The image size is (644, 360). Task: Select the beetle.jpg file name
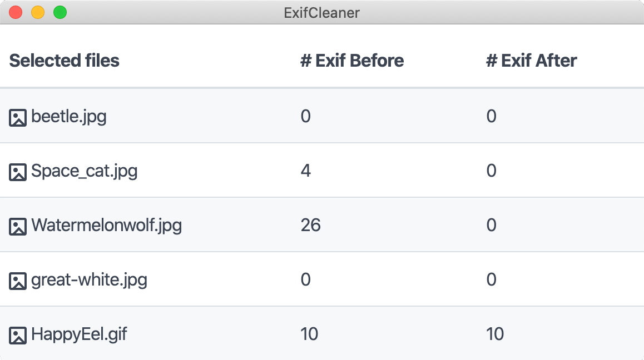(x=69, y=117)
